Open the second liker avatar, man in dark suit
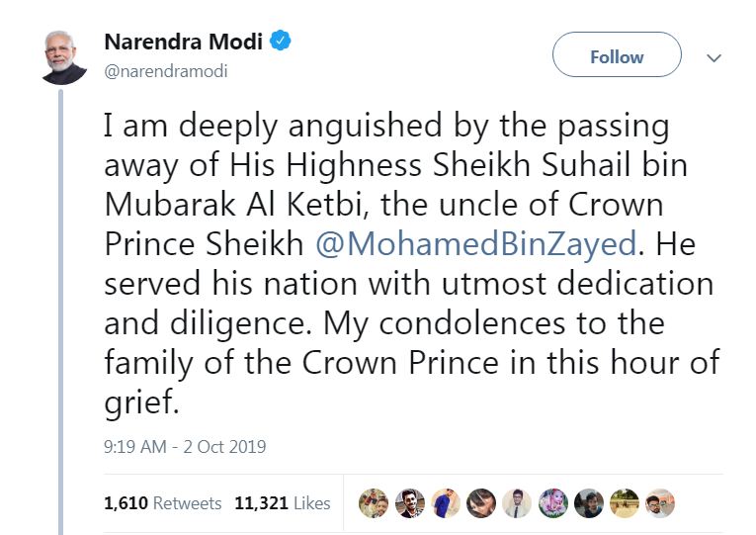Image resolution: width=756 pixels, height=535 pixels. pyautogui.click(x=410, y=503)
